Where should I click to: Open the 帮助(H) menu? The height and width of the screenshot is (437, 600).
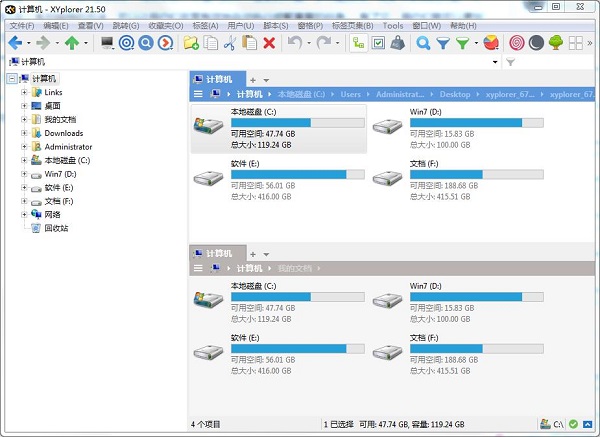[463, 26]
